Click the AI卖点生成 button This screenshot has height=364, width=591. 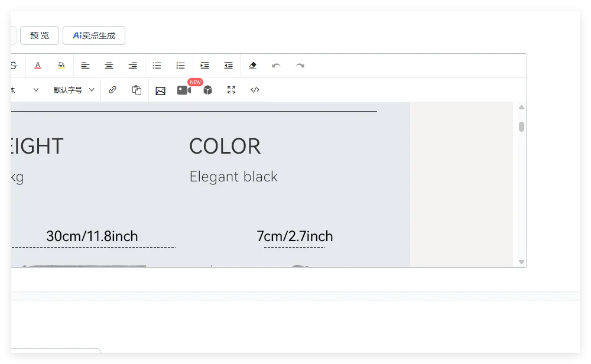click(x=94, y=35)
